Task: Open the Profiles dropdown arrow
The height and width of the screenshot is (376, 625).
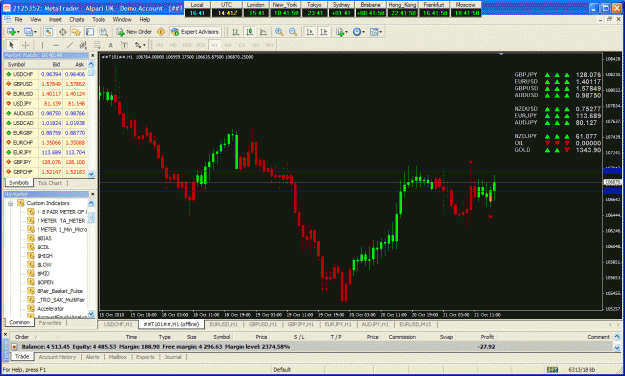Action: (35, 32)
